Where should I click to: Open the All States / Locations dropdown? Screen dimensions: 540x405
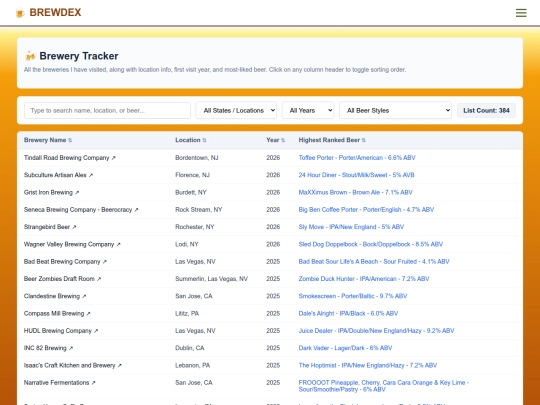(x=236, y=111)
